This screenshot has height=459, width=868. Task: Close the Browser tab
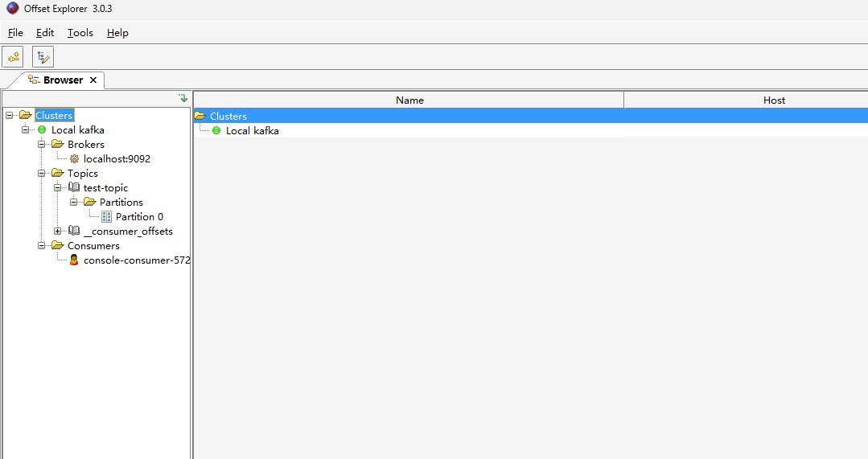93,80
